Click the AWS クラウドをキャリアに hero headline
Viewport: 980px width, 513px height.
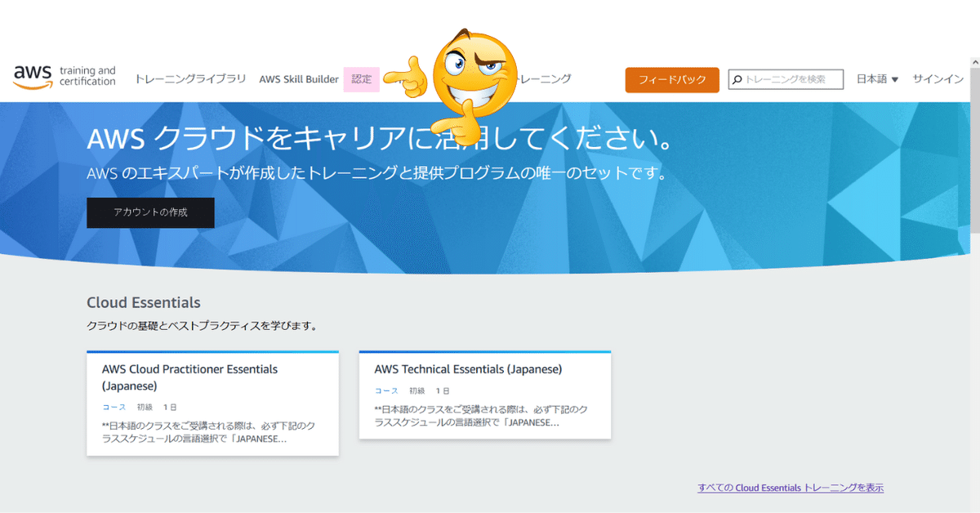click(x=380, y=139)
